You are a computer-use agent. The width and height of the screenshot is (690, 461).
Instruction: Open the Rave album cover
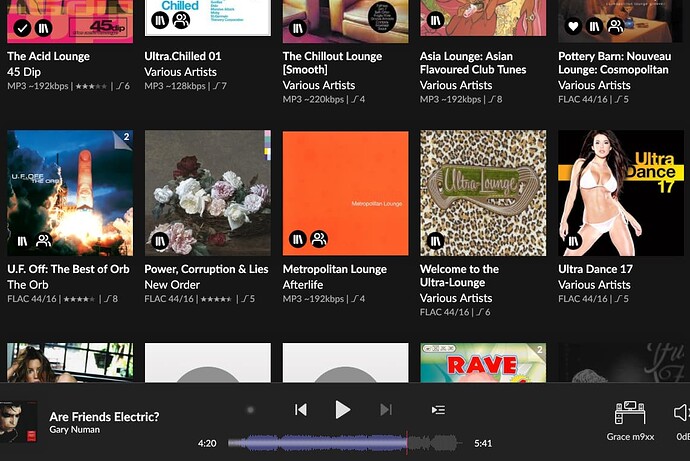(483, 362)
